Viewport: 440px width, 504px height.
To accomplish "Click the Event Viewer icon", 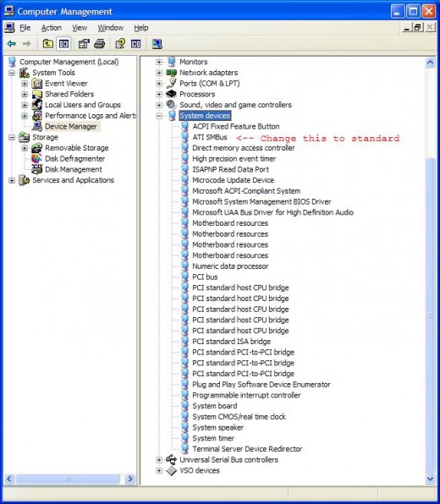I will (37, 84).
